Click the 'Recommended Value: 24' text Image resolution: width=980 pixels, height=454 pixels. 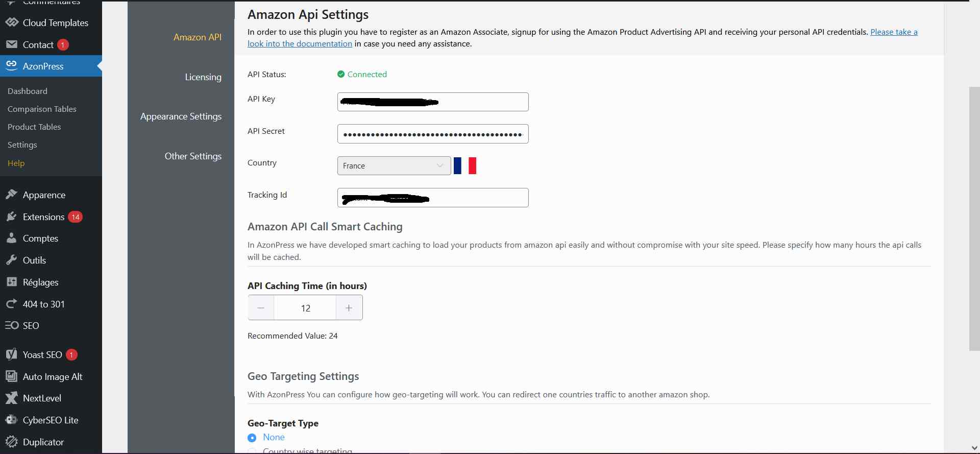tap(292, 336)
